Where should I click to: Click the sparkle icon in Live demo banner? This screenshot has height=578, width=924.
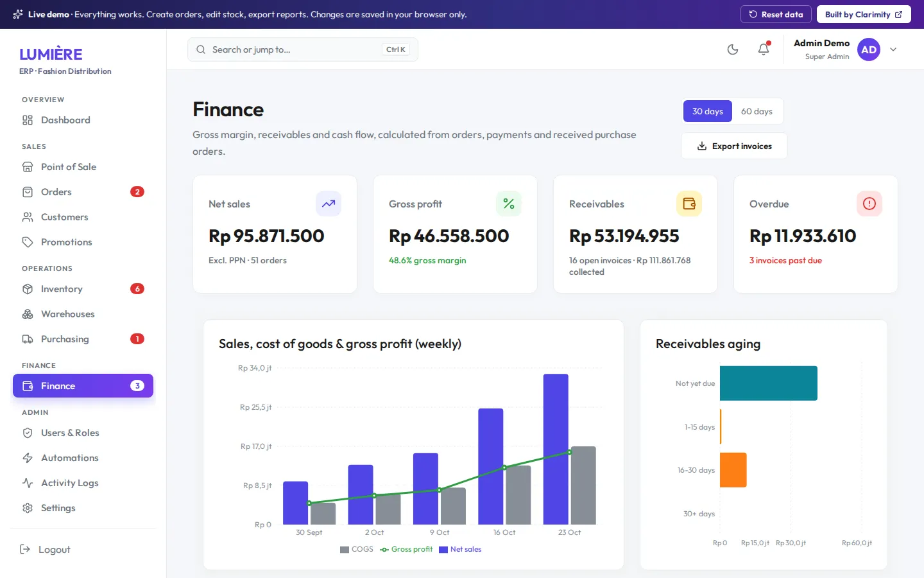coord(18,14)
